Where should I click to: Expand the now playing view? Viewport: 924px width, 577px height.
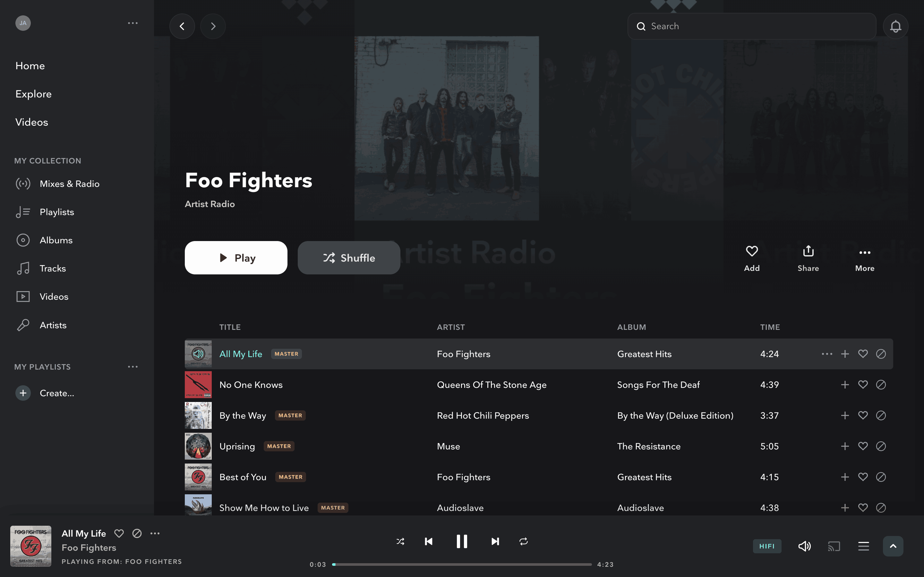click(893, 546)
